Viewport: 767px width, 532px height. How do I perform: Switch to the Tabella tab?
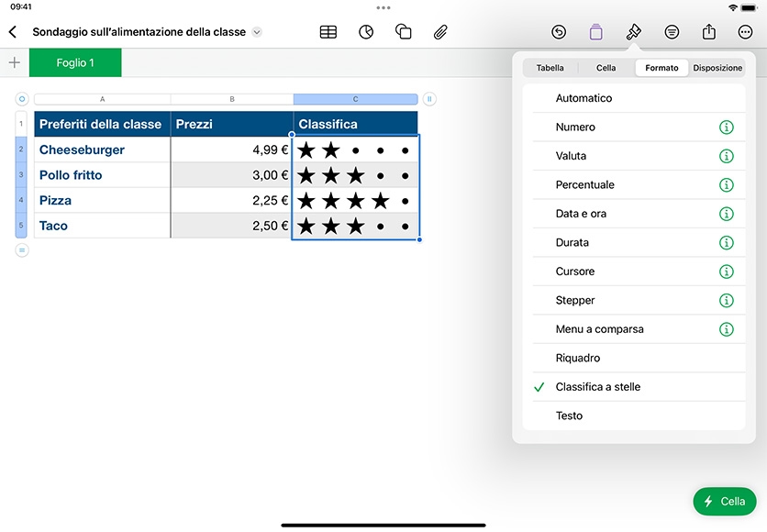click(x=550, y=68)
